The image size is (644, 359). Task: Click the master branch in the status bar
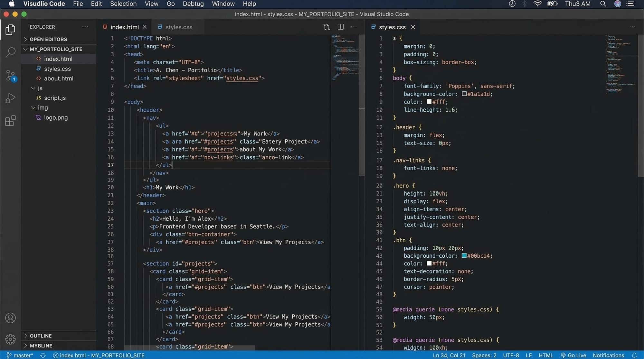pos(20,355)
